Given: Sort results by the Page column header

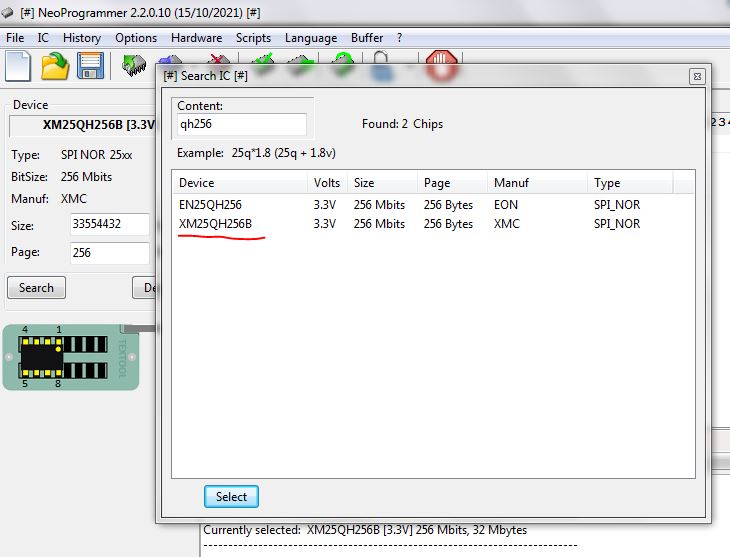Looking at the screenshot, I should click(453, 183).
